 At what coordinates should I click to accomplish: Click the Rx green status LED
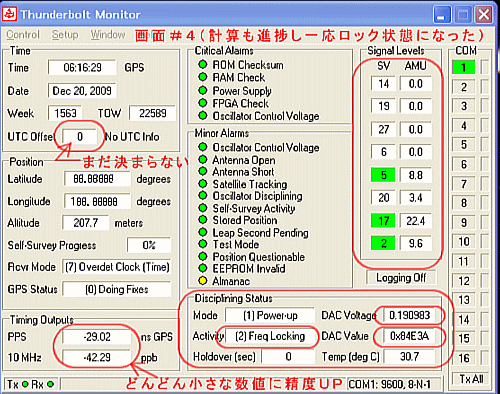tap(50, 384)
